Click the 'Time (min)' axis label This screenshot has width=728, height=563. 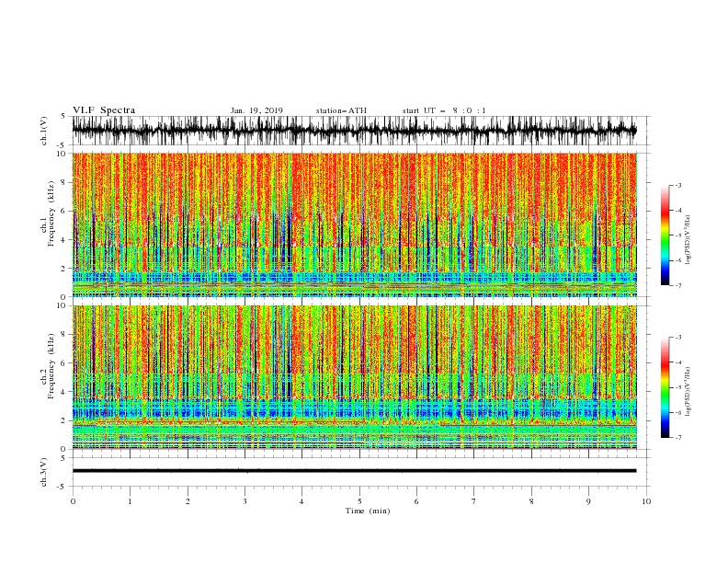368,511
